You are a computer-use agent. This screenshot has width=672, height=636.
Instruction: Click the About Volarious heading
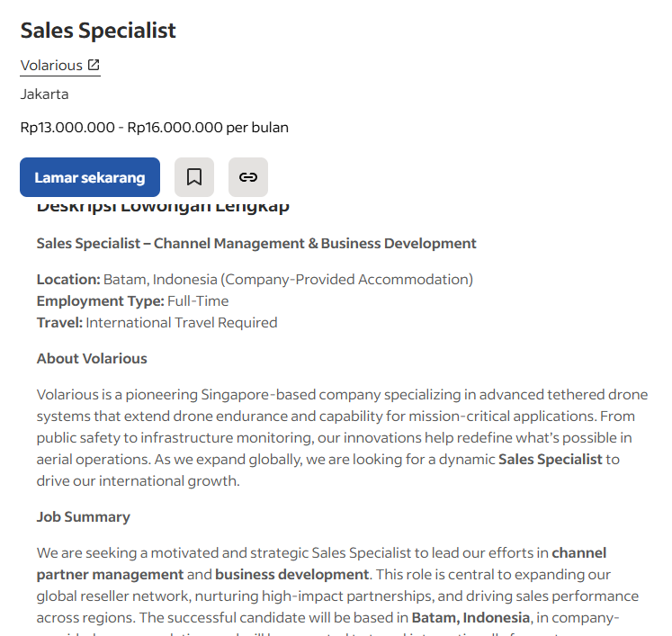[92, 358]
